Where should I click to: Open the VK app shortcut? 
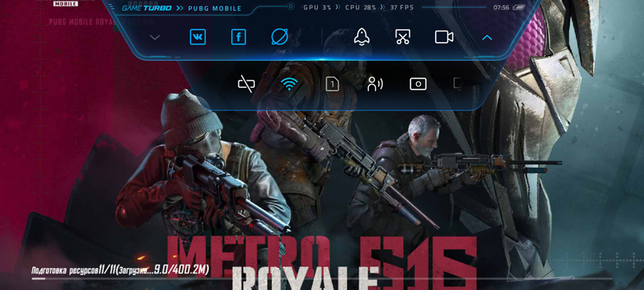click(197, 37)
